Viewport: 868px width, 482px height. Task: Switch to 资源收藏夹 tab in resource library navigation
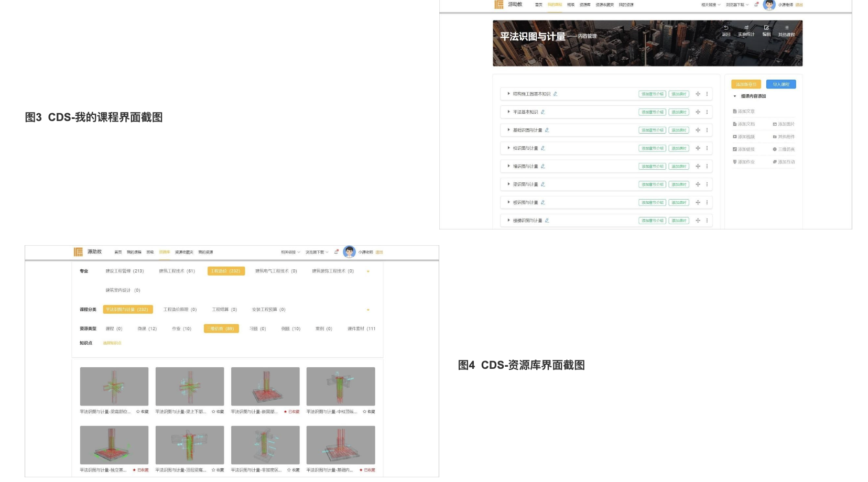click(x=184, y=253)
